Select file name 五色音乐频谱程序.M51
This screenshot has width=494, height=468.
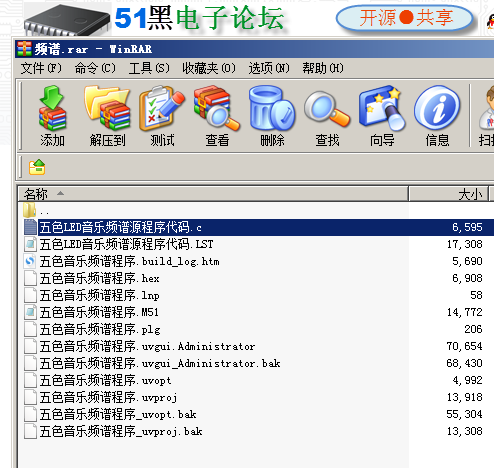pyautogui.click(x=99, y=312)
